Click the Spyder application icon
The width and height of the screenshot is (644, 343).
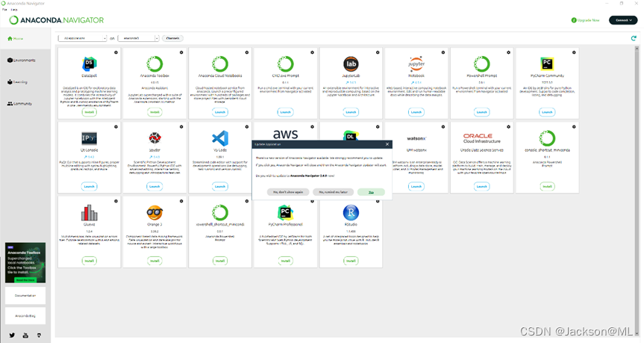tap(154, 137)
